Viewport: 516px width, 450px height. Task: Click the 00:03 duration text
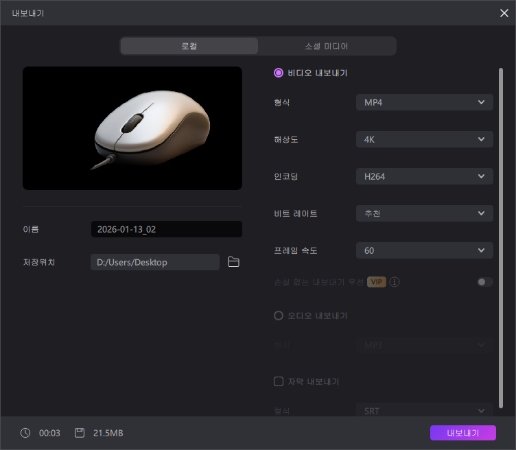point(50,433)
